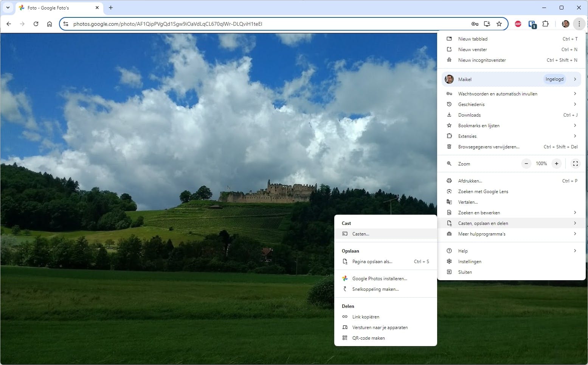Decrease zoom with the minus button
Image resolution: width=588 pixels, height=365 pixels.
(526, 164)
